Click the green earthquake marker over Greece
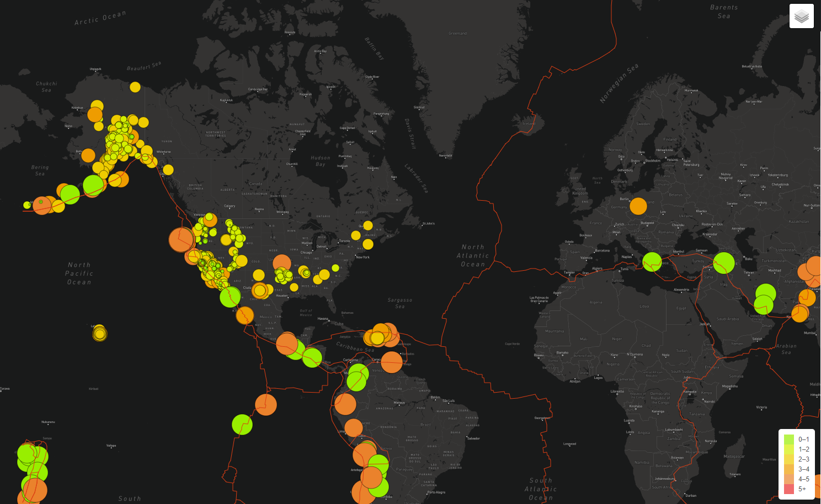 [x=652, y=261]
